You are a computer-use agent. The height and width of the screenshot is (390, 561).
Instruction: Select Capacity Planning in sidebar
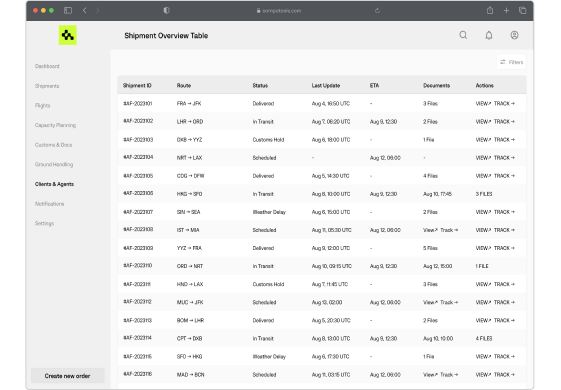(x=55, y=125)
